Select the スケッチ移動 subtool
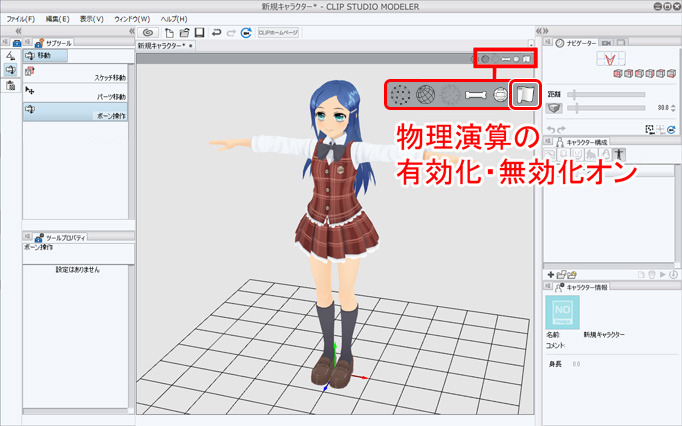682x426 pixels. (x=75, y=74)
